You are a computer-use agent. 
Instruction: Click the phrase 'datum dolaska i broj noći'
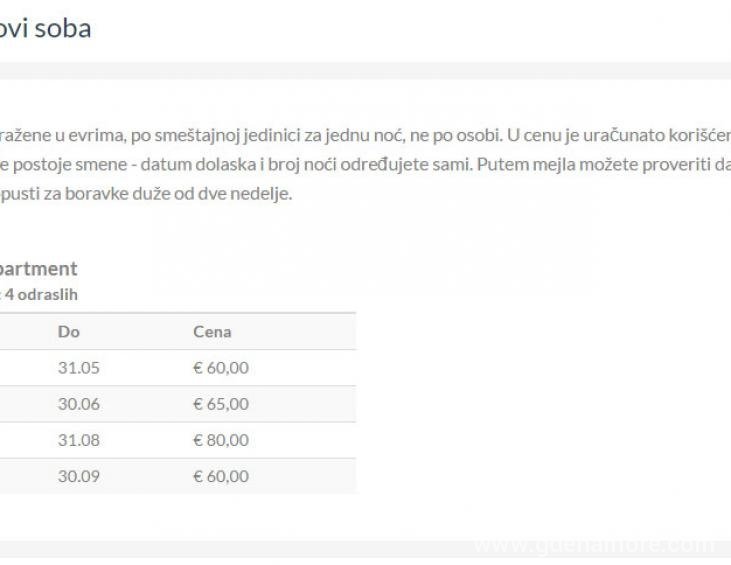click(x=232, y=164)
